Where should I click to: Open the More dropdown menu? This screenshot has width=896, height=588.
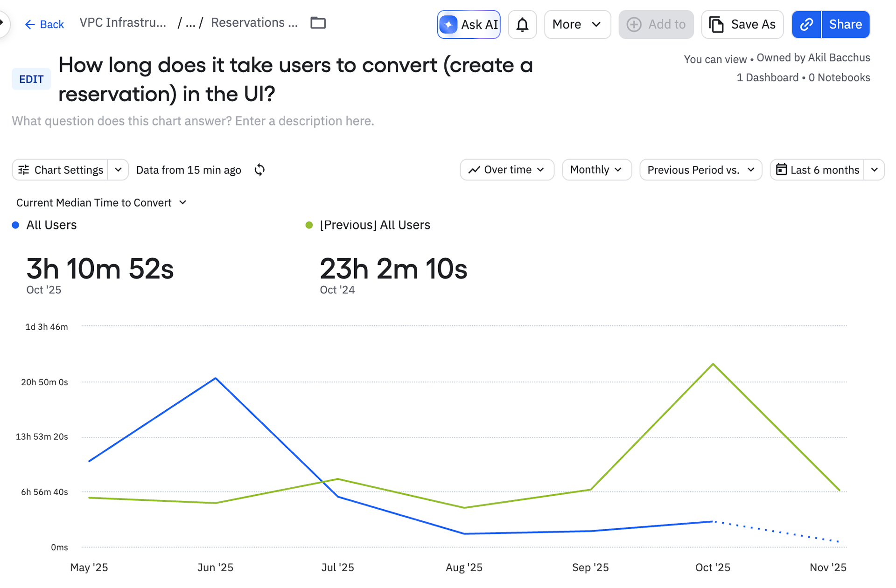pyautogui.click(x=577, y=24)
